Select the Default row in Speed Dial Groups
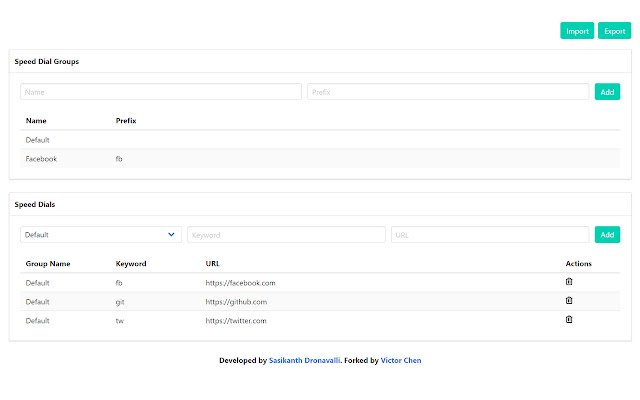 320,140
